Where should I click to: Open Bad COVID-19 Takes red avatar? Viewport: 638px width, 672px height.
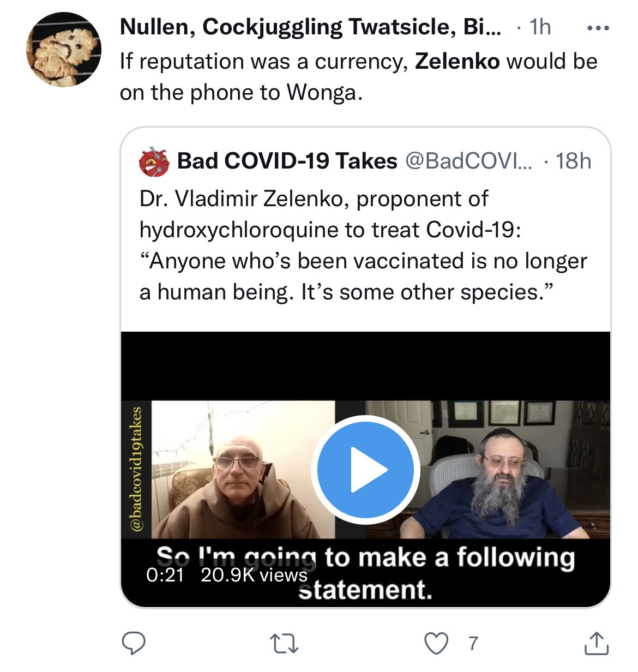click(155, 161)
